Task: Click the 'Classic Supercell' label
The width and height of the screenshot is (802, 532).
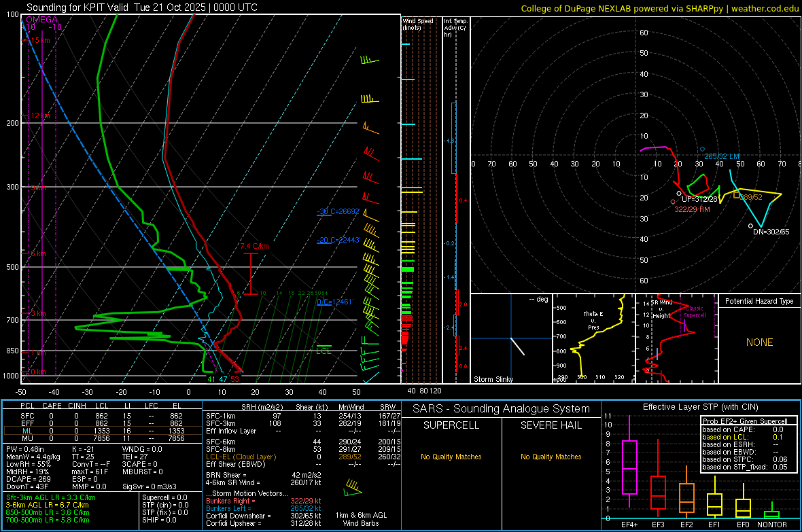Action: [x=694, y=312]
